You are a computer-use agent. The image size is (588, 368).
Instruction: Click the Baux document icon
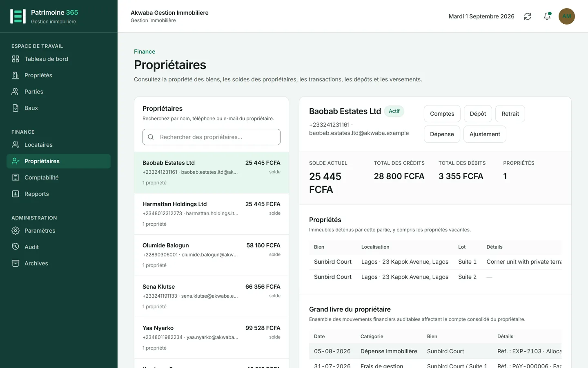point(16,108)
